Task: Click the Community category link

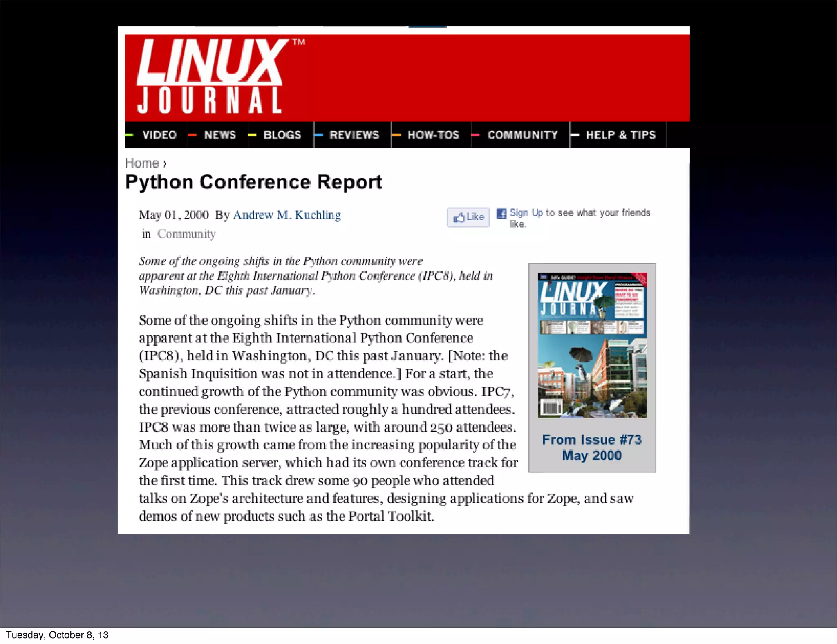Action: tap(186, 234)
